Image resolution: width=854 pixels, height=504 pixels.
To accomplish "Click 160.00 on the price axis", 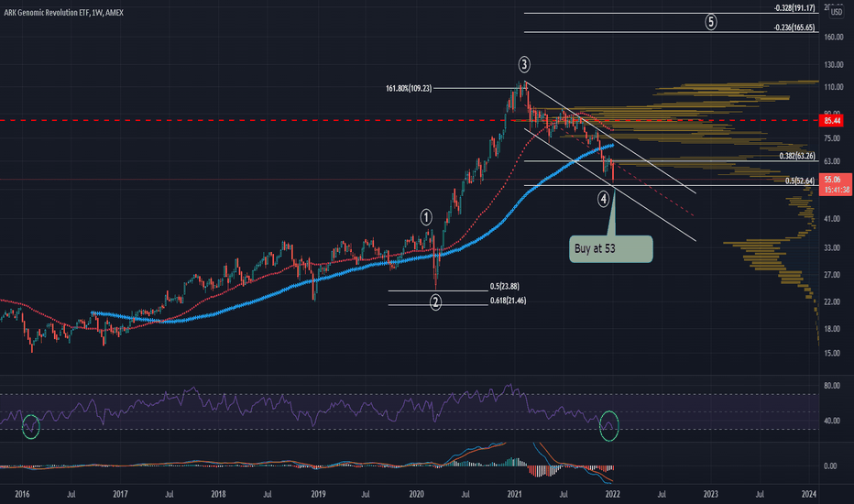I will pyautogui.click(x=833, y=37).
